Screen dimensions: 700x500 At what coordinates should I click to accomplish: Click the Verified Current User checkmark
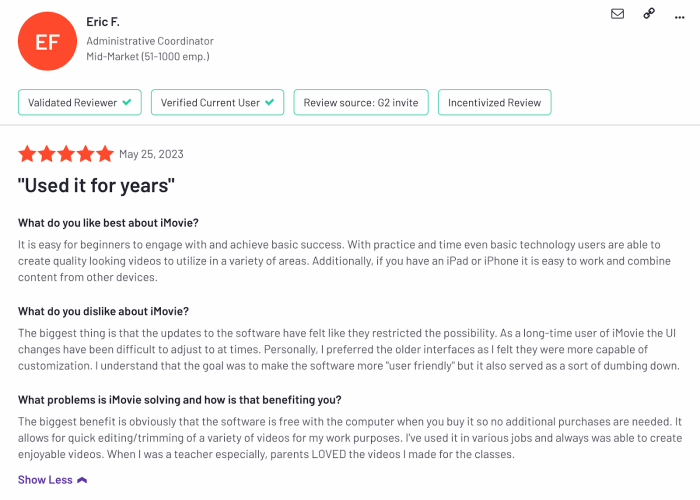tap(268, 102)
